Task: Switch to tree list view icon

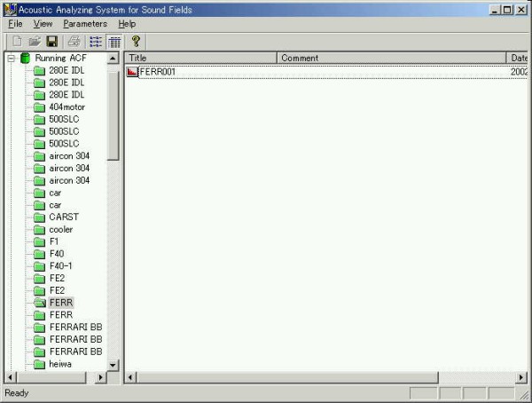Action: point(96,42)
